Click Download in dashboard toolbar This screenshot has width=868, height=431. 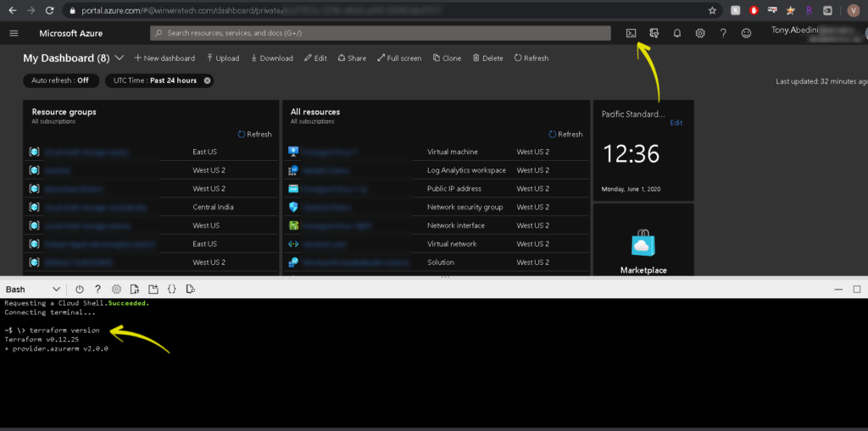click(x=272, y=58)
